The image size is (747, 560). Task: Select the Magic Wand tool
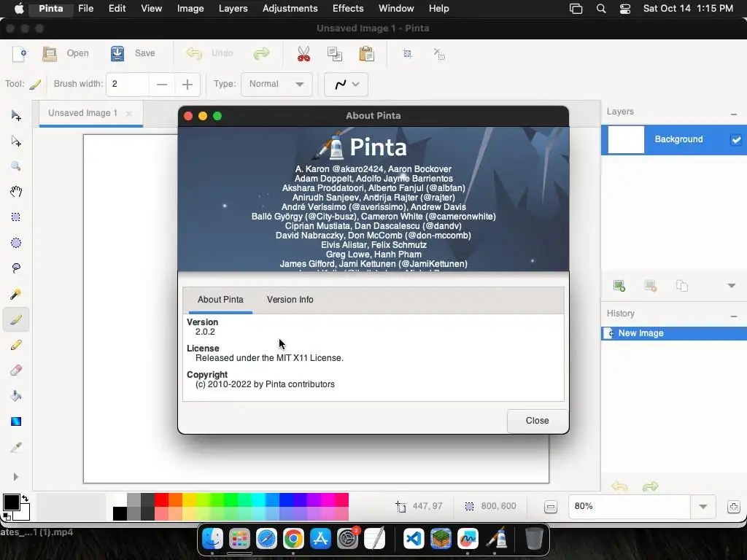pyautogui.click(x=16, y=294)
